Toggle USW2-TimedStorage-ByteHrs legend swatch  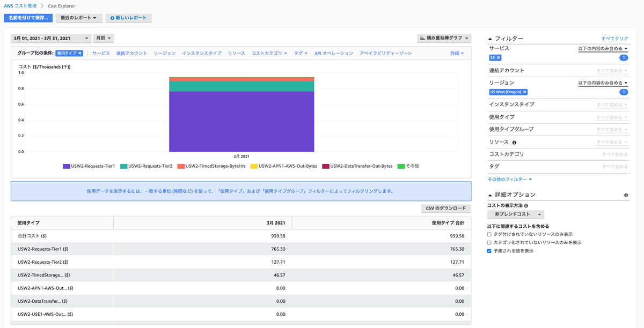click(x=181, y=166)
